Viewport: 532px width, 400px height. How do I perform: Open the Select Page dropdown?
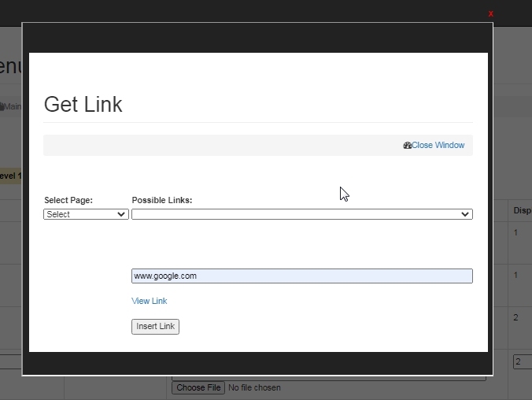[86, 214]
